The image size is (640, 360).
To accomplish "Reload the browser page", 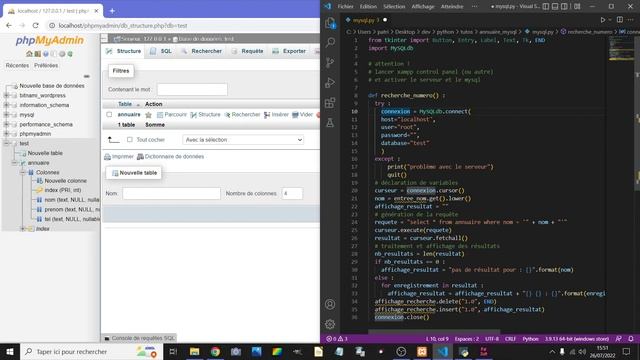I will 36,25.
